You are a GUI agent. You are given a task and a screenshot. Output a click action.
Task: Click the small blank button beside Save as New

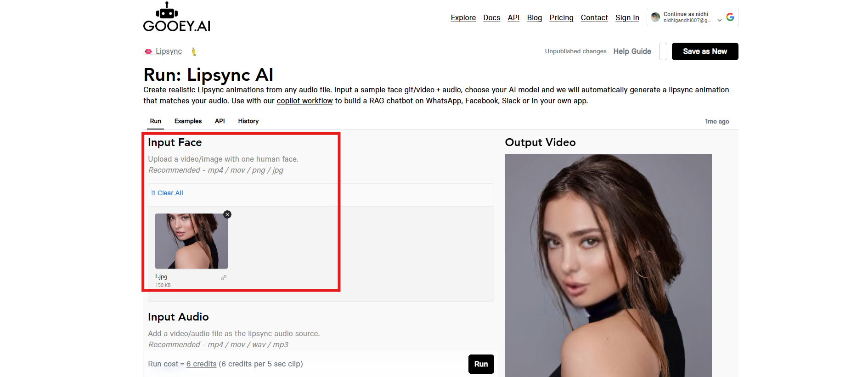point(663,51)
